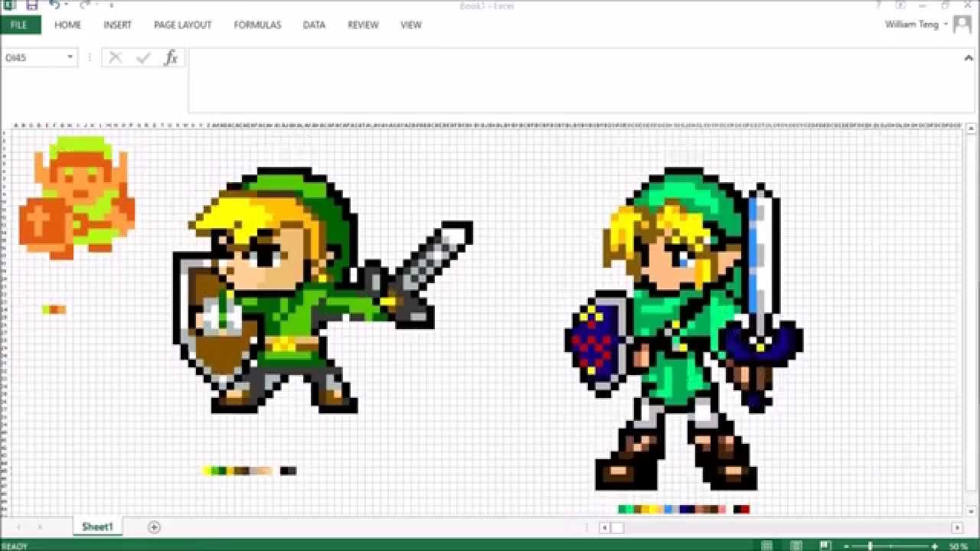
Task: Click the horizontal scrollbar left arrow
Action: (x=604, y=527)
